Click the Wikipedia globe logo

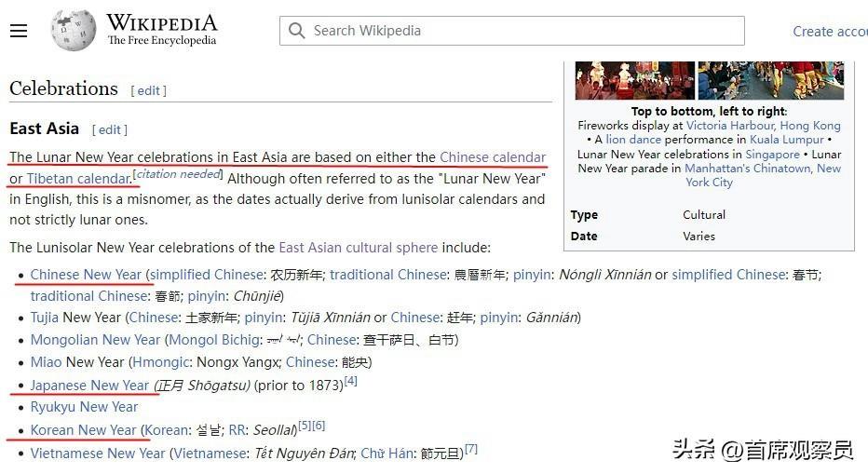coord(73,31)
